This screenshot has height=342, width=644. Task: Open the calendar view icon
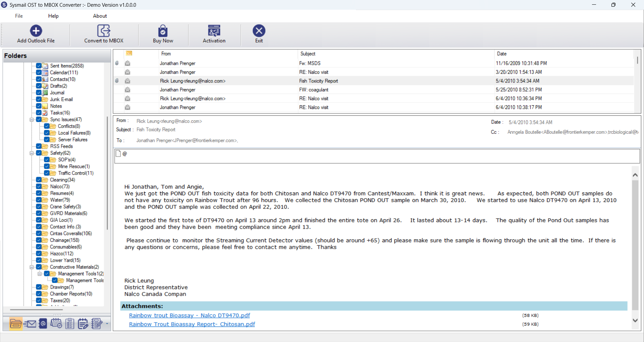56,324
